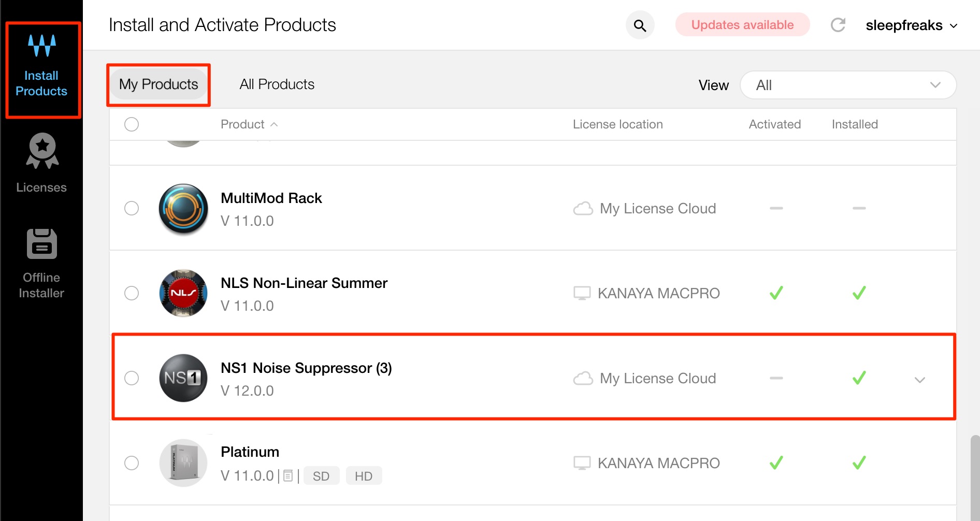Click the SD badge under Platinum
The height and width of the screenshot is (521, 980).
coord(321,476)
